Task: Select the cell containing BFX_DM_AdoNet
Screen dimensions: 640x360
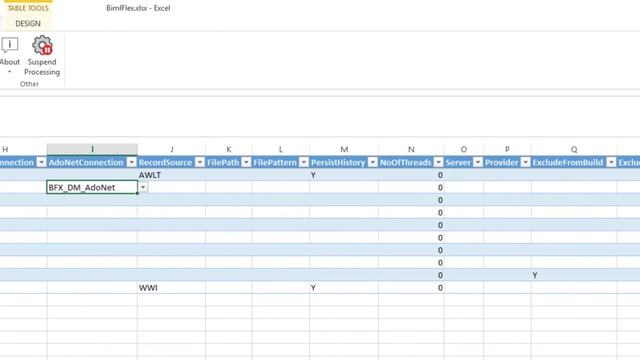Action: point(92,187)
